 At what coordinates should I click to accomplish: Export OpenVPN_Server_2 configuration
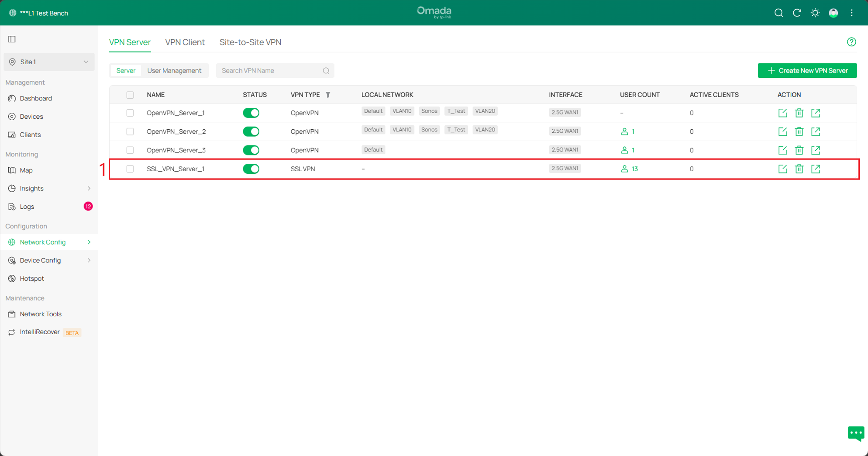pyautogui.click(x=816, y=131)
